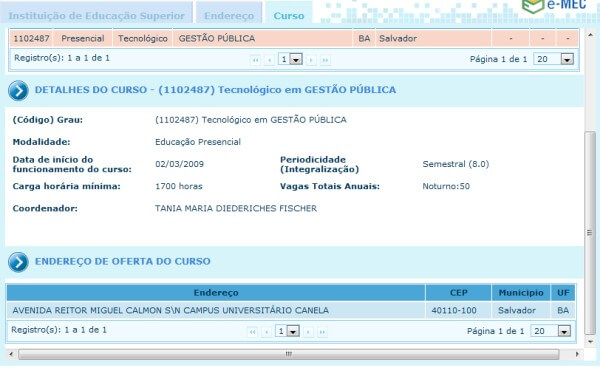Image resolution: width=600 pixels, height=368 pixels.
Task: Go to last page in address table pager
Action: tap(322, 332)
